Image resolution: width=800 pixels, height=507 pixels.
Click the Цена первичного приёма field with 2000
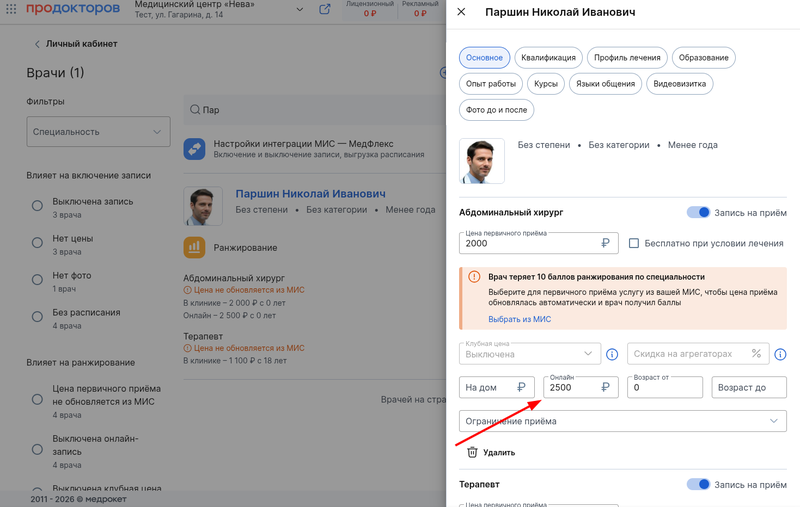pyautogui.click(x=539, y=243)
